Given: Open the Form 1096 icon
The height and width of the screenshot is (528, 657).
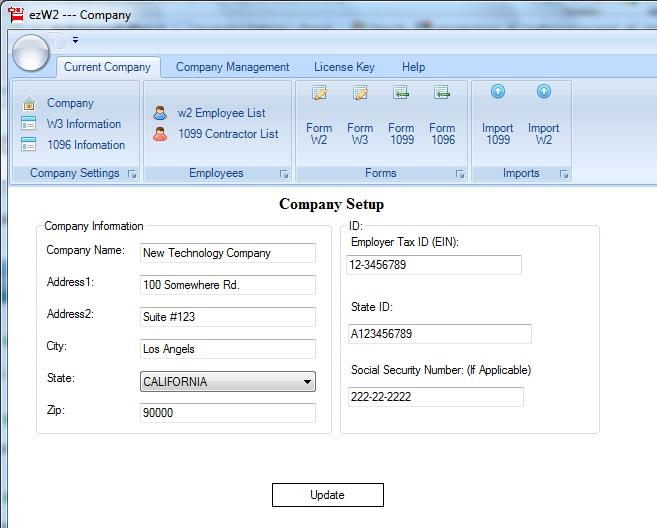Looking at the screenshot, I should [442, 93].
